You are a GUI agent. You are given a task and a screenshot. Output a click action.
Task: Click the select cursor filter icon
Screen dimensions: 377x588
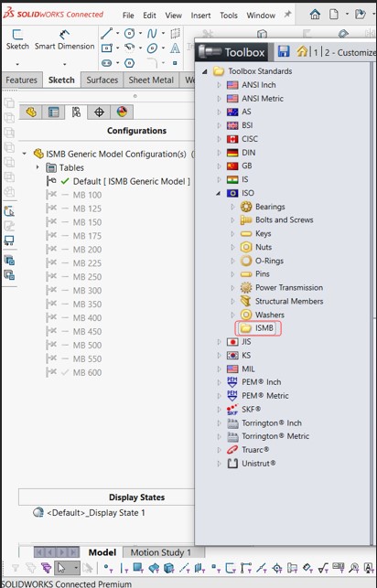tap(61, 568)
